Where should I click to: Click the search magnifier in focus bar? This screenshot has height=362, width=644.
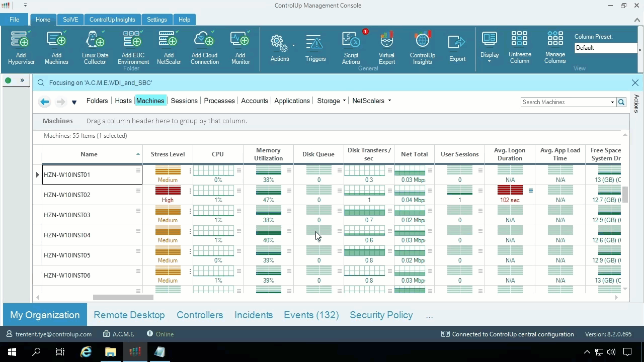pyautogui.click(x=41, y=83)
